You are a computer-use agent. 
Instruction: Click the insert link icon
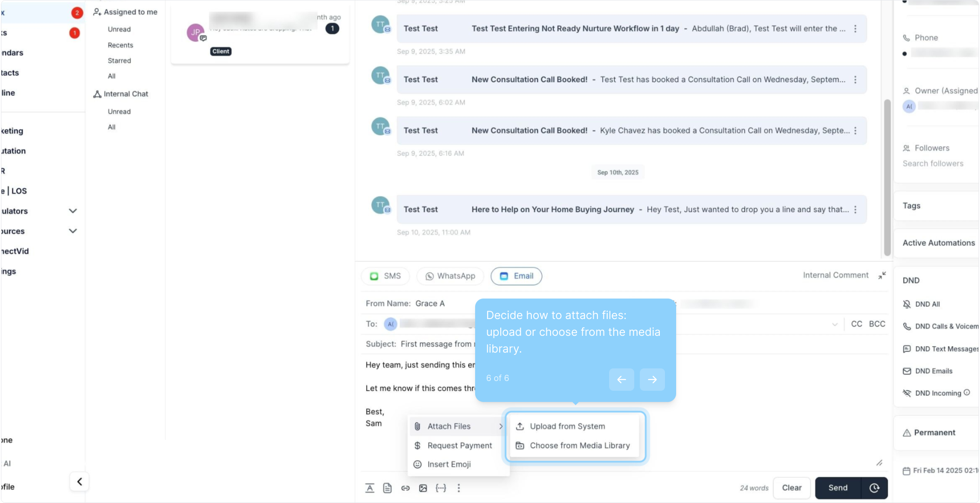[x=405, y=488]
